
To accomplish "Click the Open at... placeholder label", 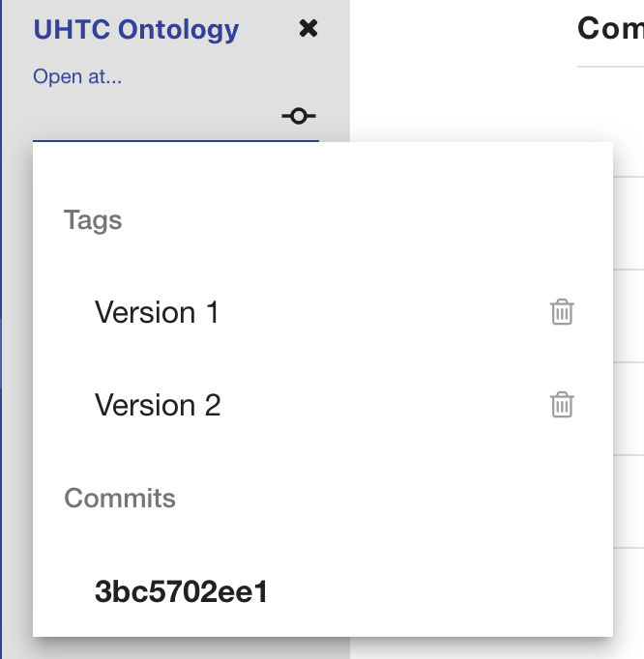I will [77, 76].
